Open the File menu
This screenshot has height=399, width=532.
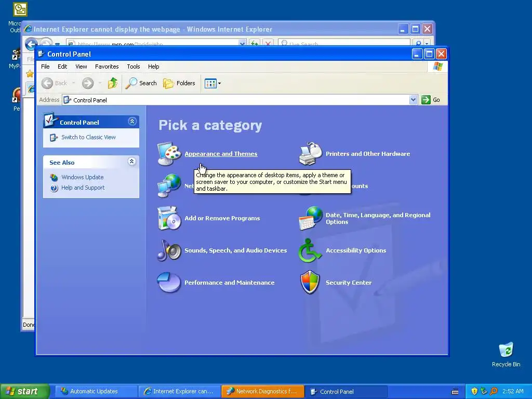pyautogui.click(x=45, y=66)
